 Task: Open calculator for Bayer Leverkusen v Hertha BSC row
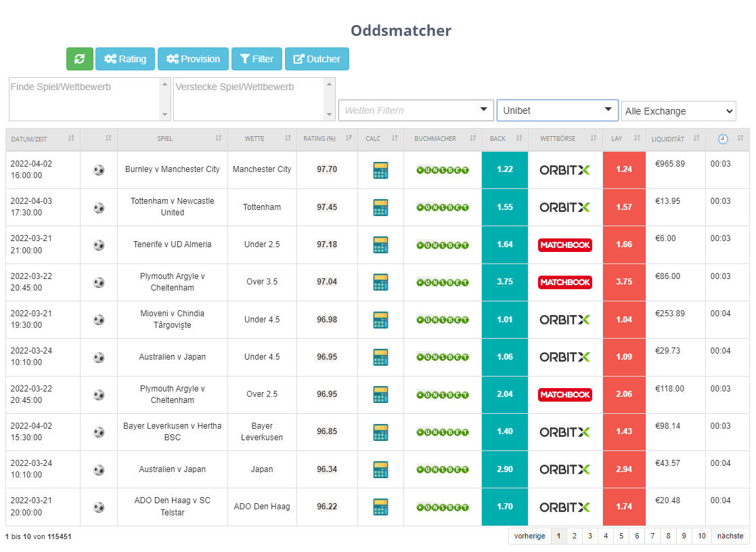tap(380, 432)
